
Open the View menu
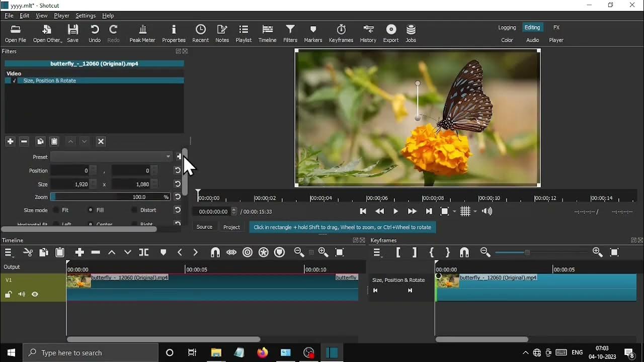(x=42, y=16)
